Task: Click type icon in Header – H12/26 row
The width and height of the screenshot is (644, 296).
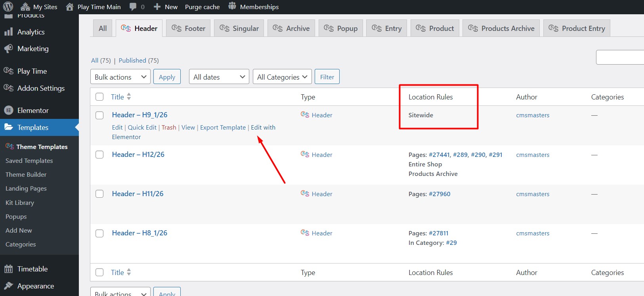Action: tap(305, 155)
